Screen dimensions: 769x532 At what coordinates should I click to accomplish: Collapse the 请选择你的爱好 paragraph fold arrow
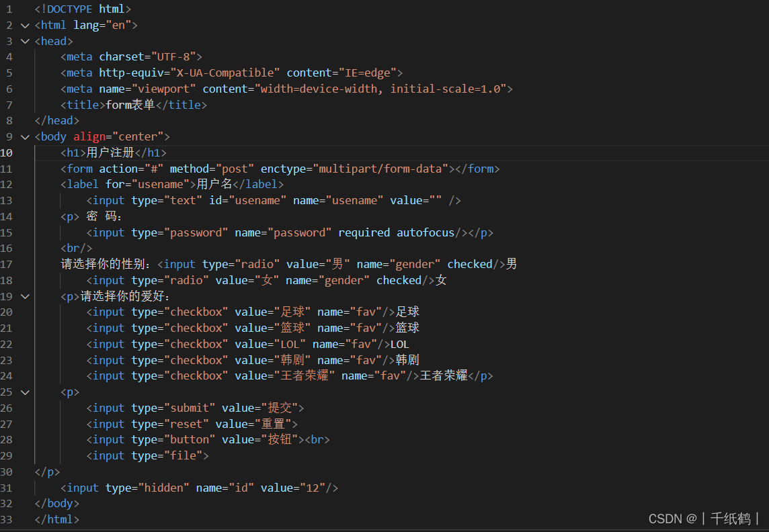[x=25, y=296]
